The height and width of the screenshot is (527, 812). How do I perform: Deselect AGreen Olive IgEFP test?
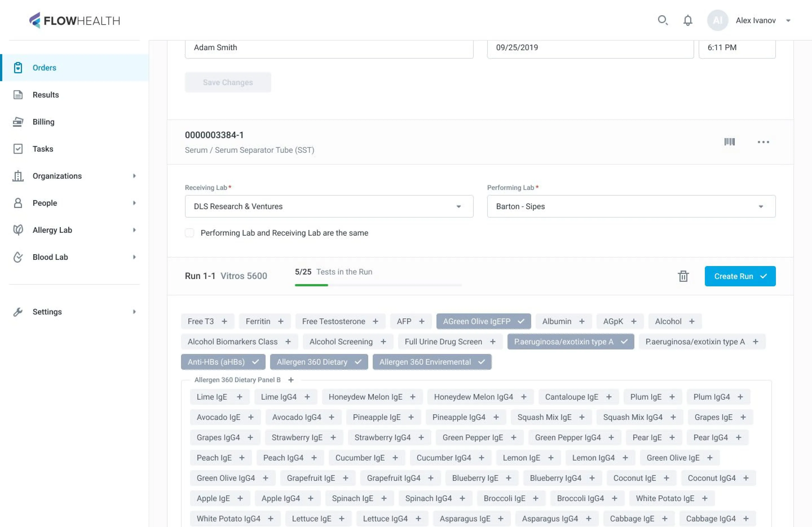point(484,321)
